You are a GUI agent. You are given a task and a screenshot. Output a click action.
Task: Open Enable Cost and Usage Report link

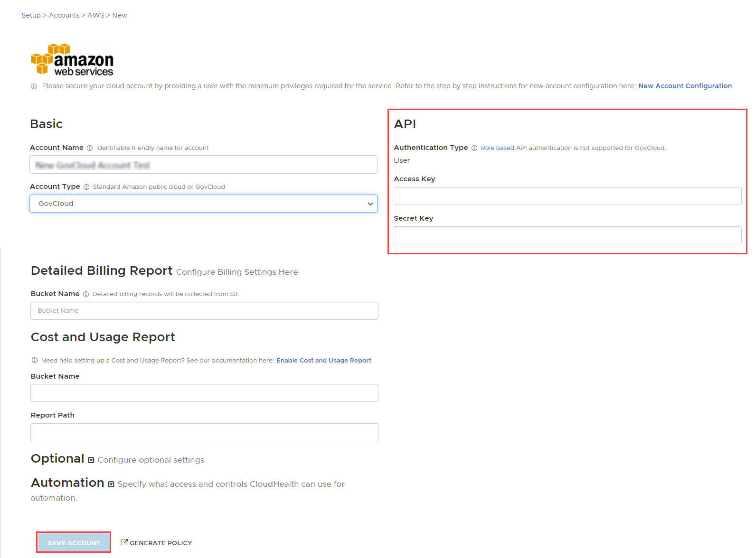(324, 361)
